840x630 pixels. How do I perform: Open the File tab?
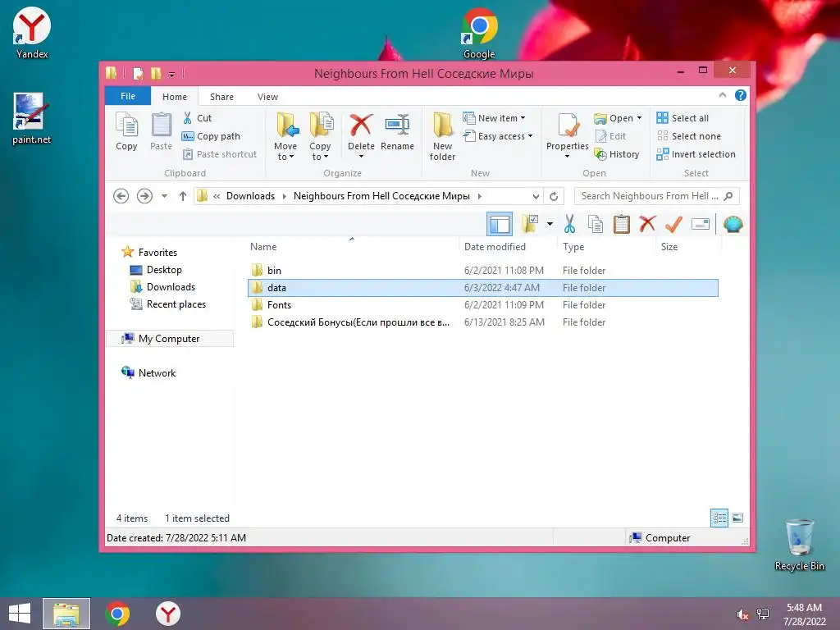pos(128,97)
